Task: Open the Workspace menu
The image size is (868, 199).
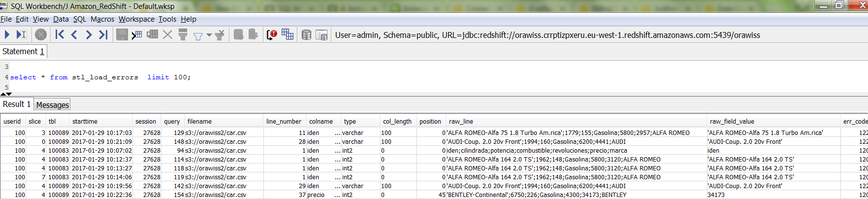Action: point(136,19)
